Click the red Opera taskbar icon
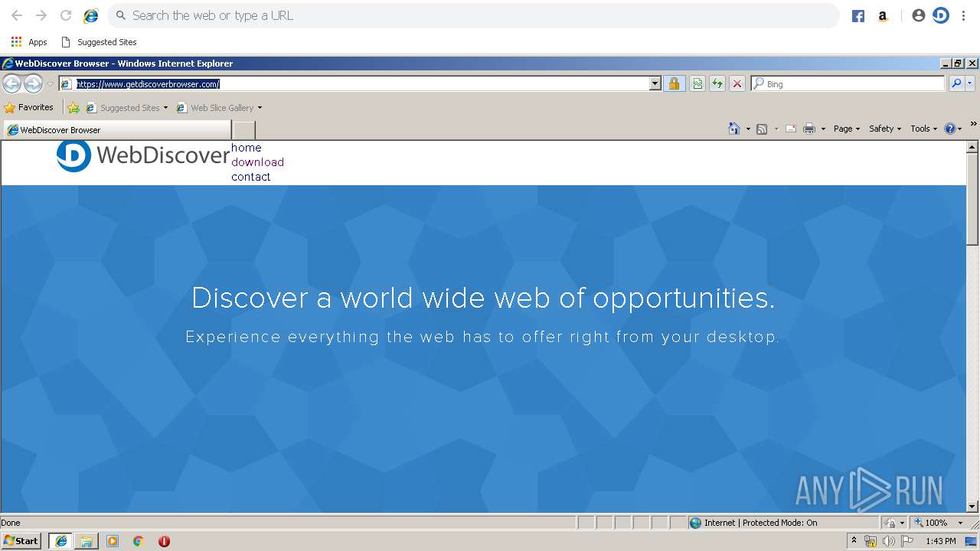Screen dimensions: 980x551 [164, 541]
